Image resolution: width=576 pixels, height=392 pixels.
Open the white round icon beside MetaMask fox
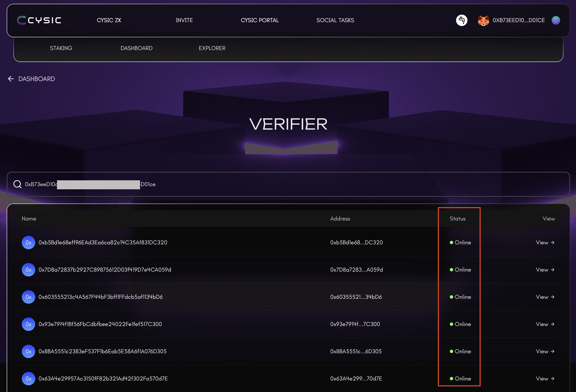(462, 20)
